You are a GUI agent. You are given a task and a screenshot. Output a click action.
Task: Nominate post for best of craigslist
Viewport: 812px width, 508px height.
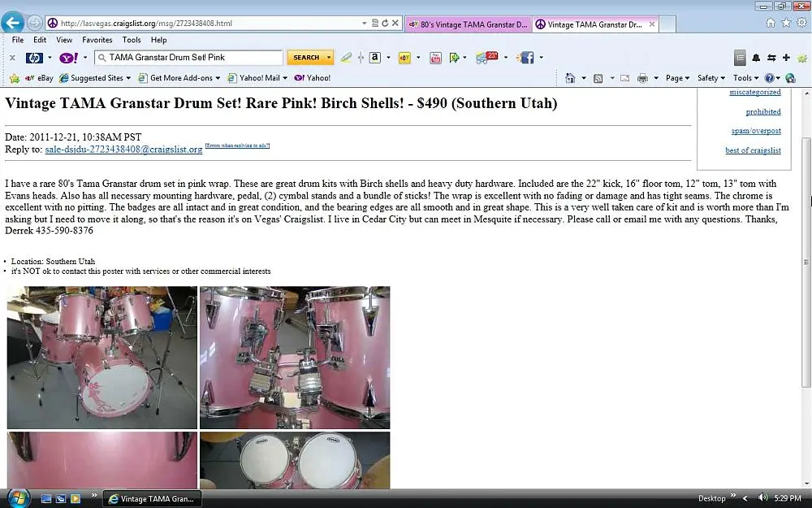click(x=753, y=150)
